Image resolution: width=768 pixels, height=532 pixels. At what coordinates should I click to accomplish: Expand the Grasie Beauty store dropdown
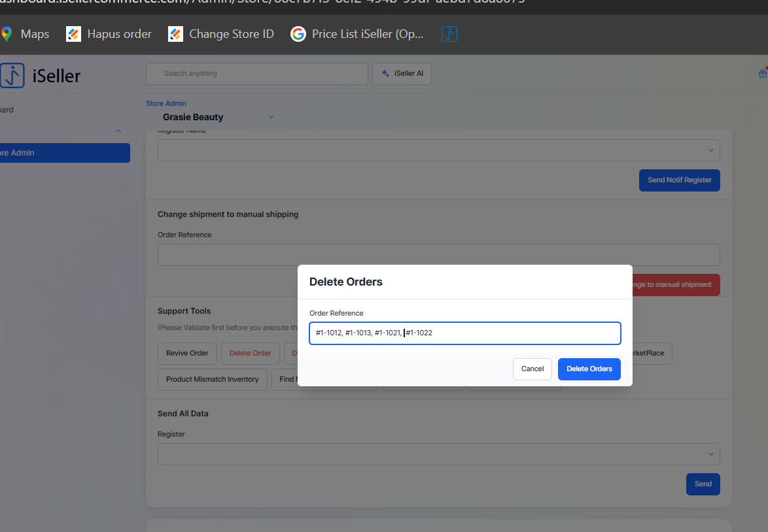[x=271, y=117]
